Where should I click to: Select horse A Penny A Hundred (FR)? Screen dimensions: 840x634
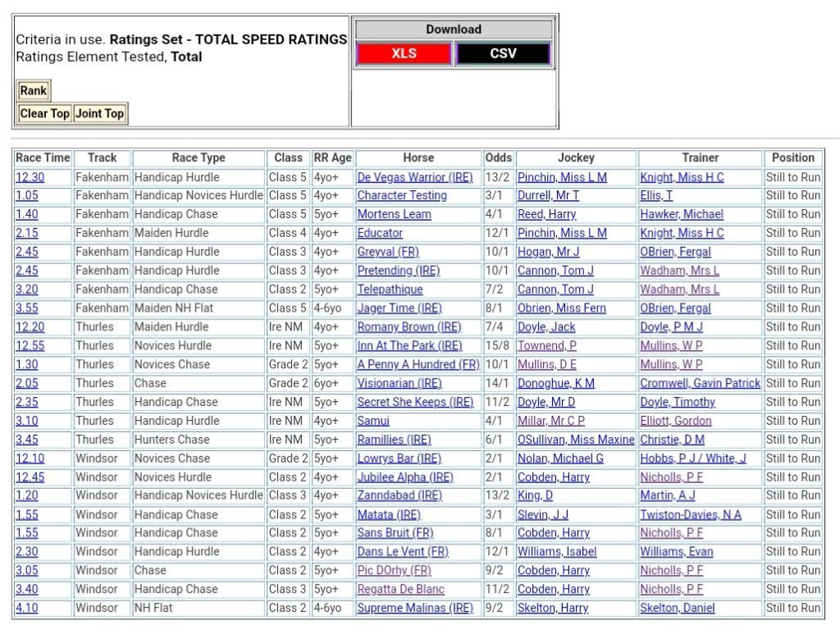(x=418, y=365)
